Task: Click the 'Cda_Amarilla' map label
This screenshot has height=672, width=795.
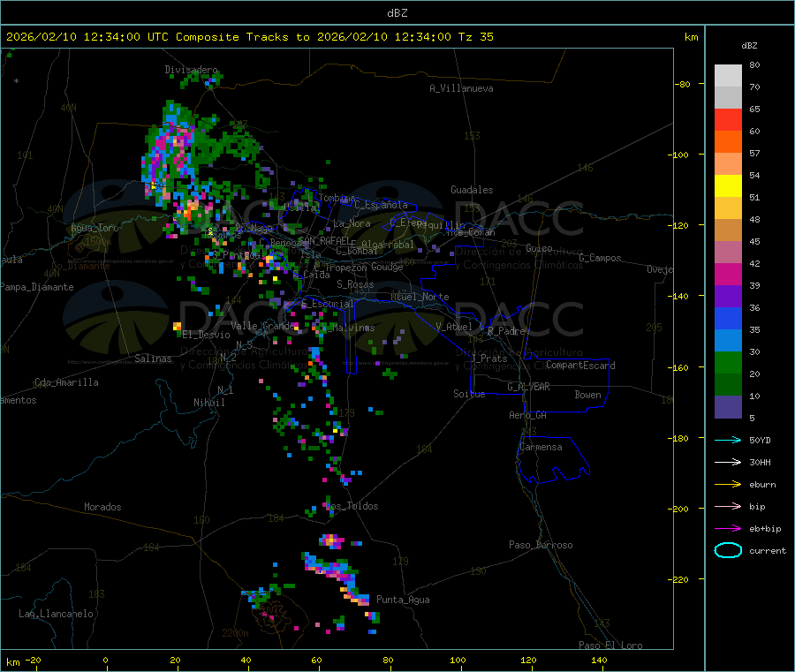Action: click(66, 382)
